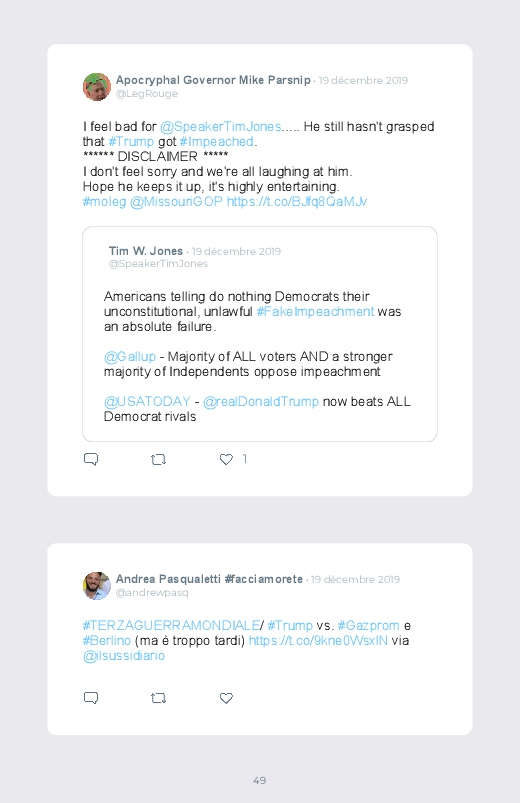The width and height of the screenshot is (520, 803).
Task: Click the #Trump hashtag in first tweet
Action: point(131,141)
